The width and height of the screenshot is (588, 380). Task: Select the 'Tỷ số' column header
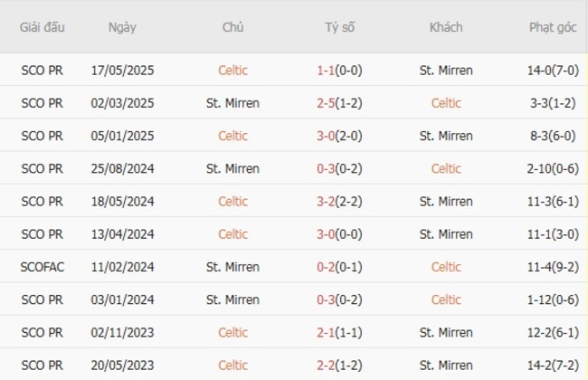pos(340,27)
